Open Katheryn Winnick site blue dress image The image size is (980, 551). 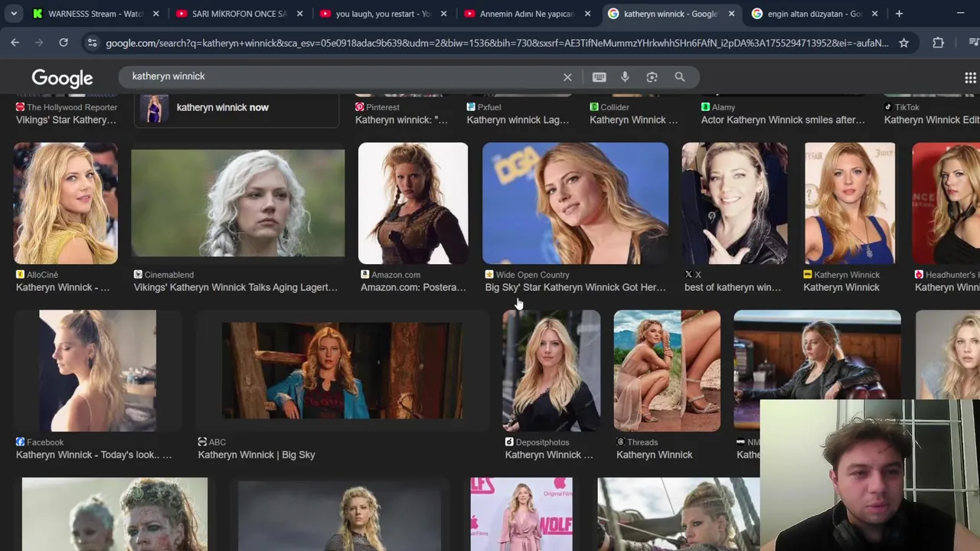click(849, 203)
